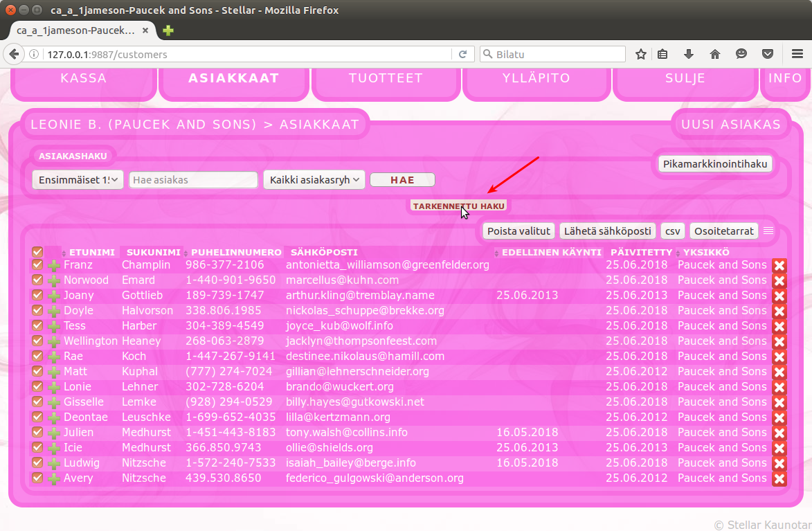Click the green plus icon beside Franz Champlin

[54, 265]
